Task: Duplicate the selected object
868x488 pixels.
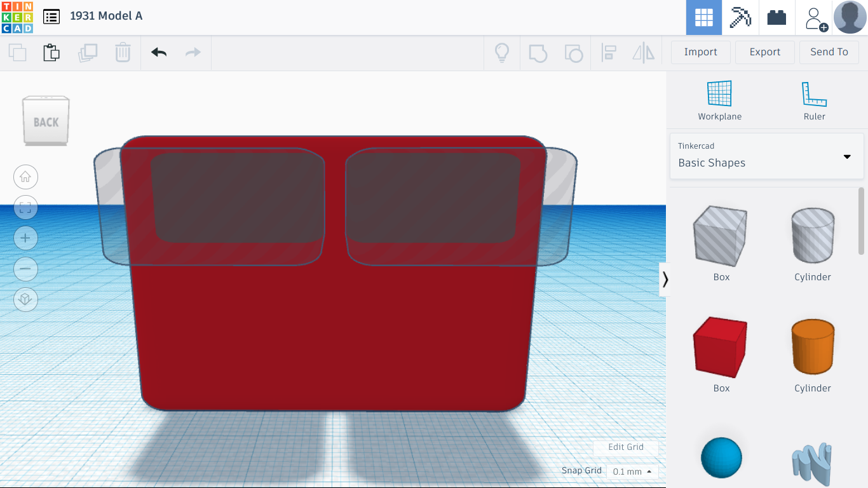Action: [x=88, y=52]
